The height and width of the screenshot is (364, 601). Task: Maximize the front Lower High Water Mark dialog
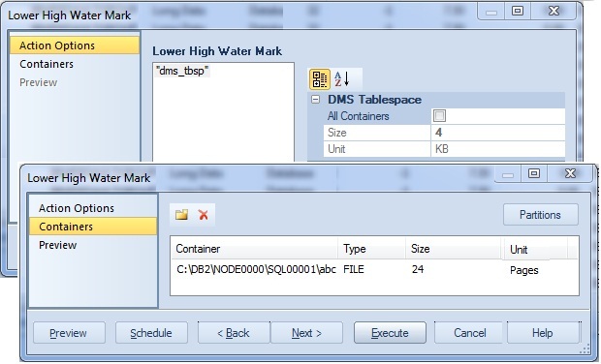tap(534, 173)
